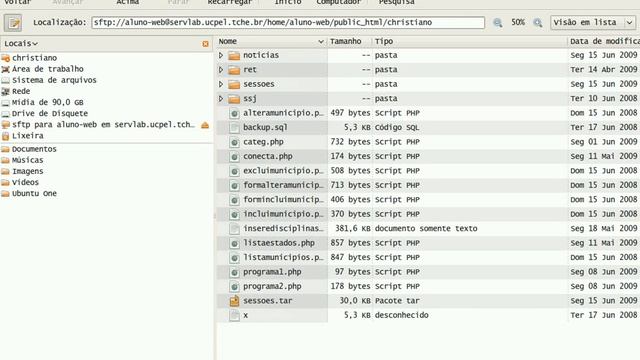Click the 50% zoom level label
Image resolution: width=640 pixels, height=360 pixels.
518,22
